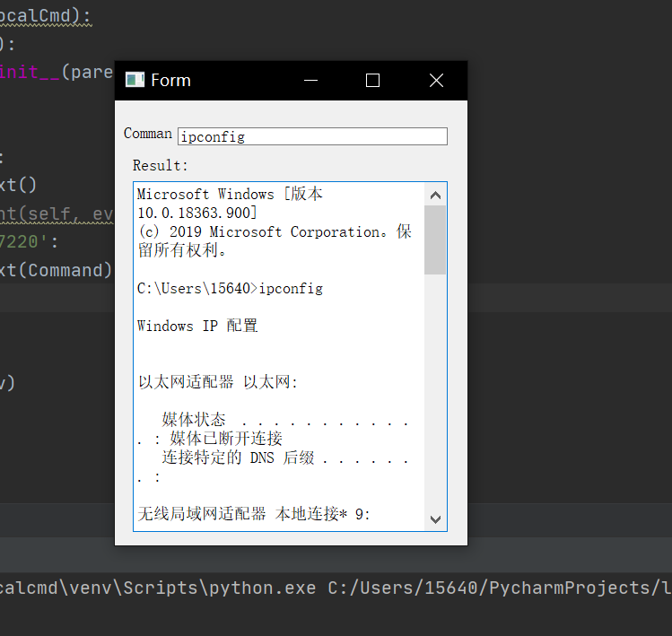Image resolution: width=672 pixels, height=636 pixels.
Task: Click the '无线局域网适配器 本地连接* 9:' line
Action: [254, 513]
